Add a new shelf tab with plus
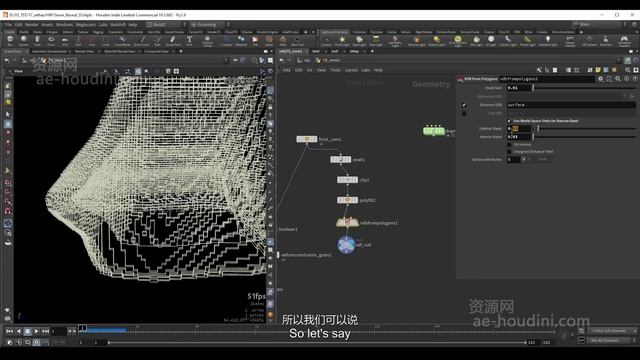Screen dimensions: 640x360 (x=305, y=32)
